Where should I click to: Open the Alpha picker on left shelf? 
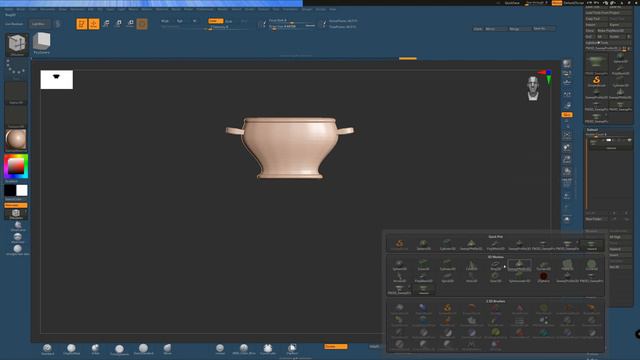point(16,93)
